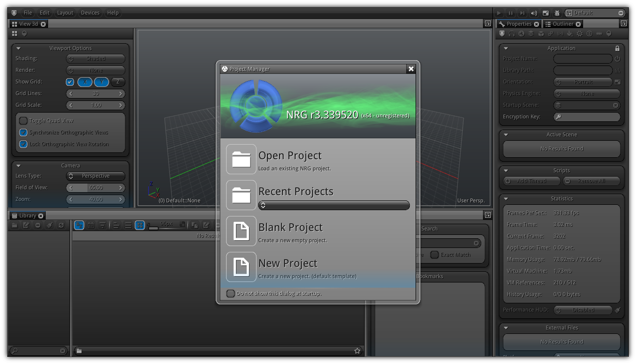The width and height of the screenshot is (636, 364).
Task: Open the Devices menu
Action: tap(90, 13)
